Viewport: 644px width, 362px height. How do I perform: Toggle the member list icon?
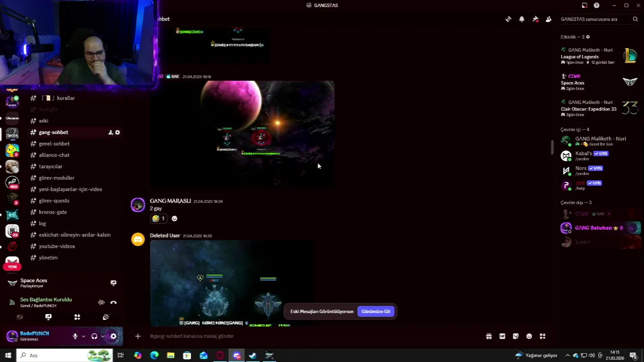[548, 19]
